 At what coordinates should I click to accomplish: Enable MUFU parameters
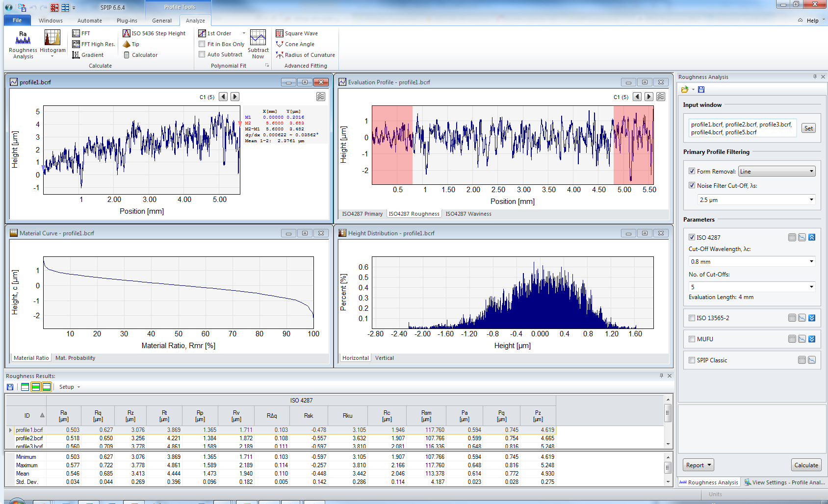[x=692, y=339]
